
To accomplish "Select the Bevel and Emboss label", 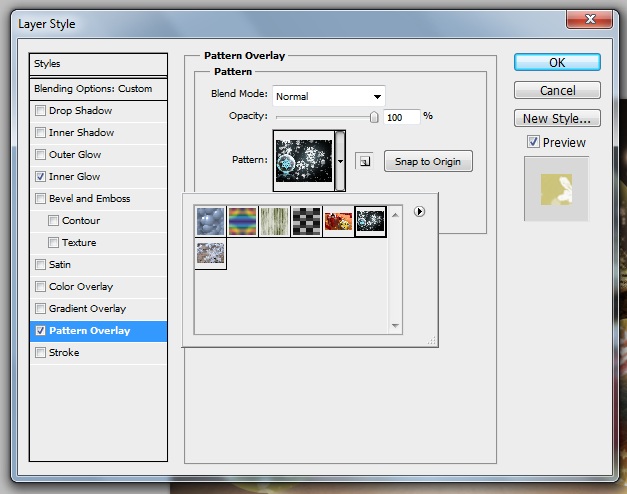I will tap(90, 198).
